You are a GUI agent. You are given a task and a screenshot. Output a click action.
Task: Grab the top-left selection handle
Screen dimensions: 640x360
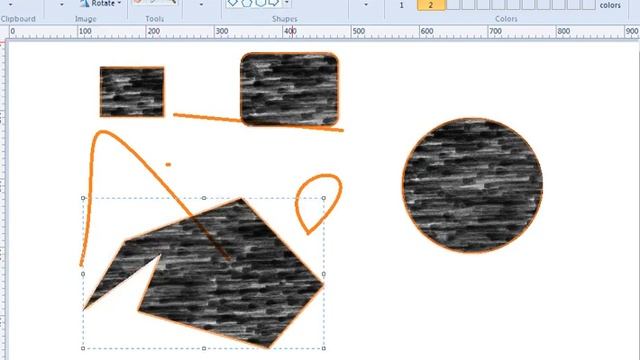[83, 198]
